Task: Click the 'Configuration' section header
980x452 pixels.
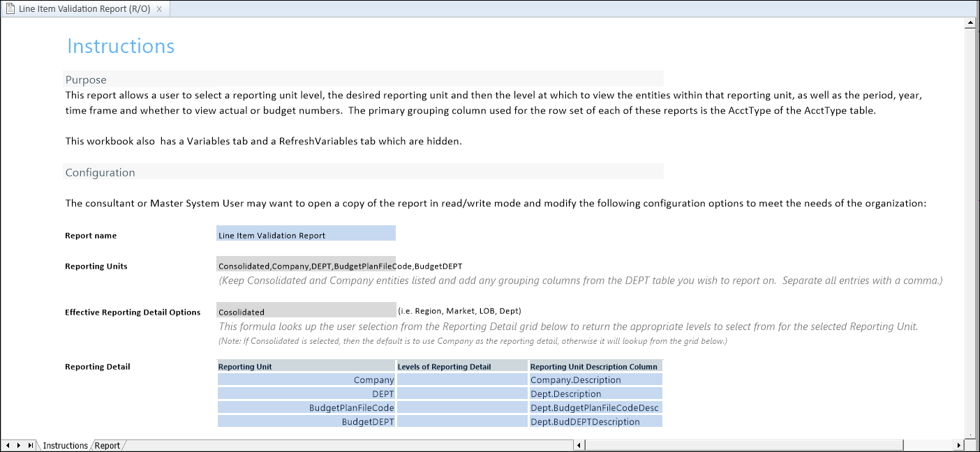Action: 101,172
